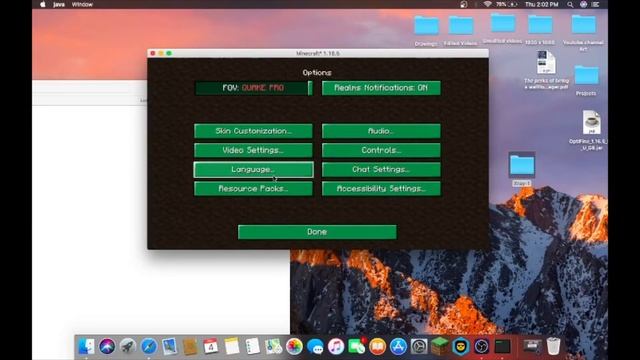Click the battery status indicator
Viewport: 640px width, 360px height.
pos(507,4)
